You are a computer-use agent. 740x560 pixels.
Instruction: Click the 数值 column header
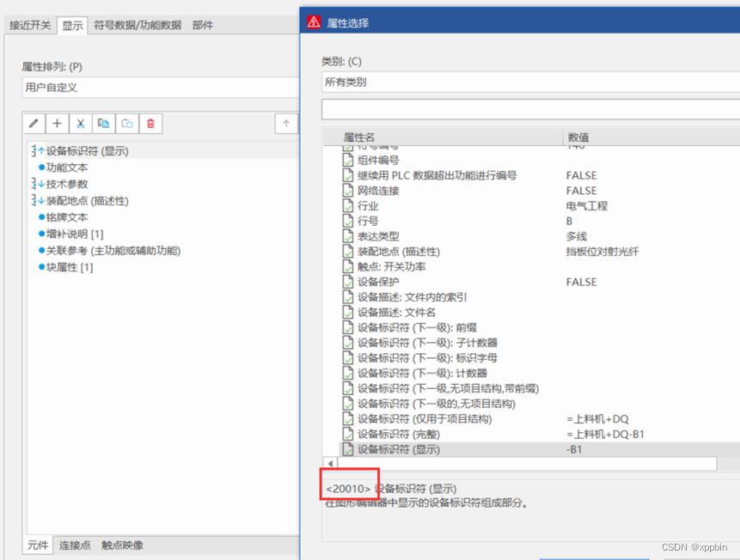(578, 137)
